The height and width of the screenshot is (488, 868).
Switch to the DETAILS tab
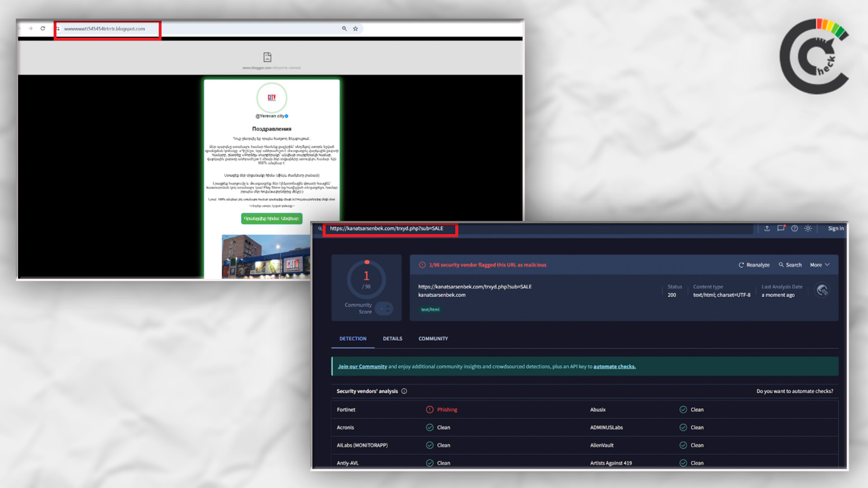click(392, 339)
